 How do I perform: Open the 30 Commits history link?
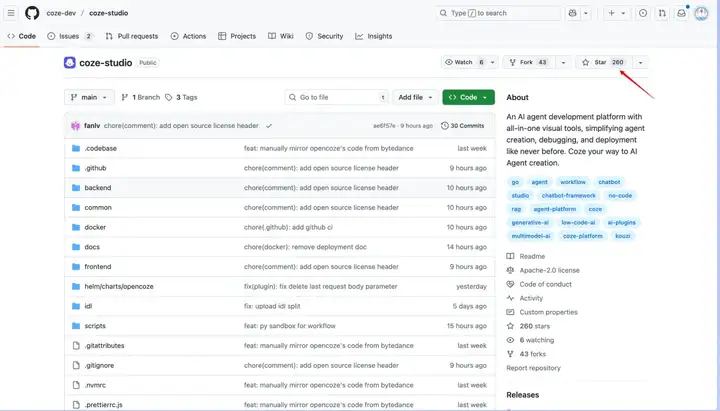point(462,125)
